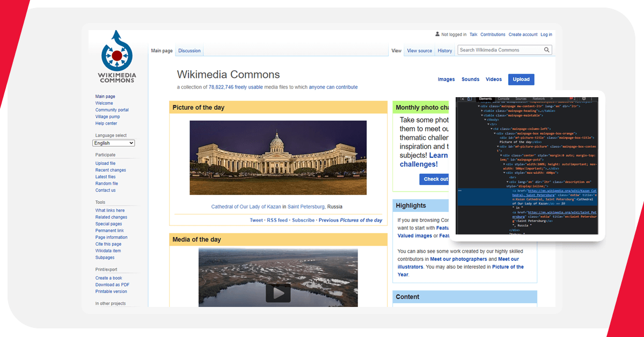644x337 pixels.
Task: Open the Images link
Action: click(x=446, y=79)
